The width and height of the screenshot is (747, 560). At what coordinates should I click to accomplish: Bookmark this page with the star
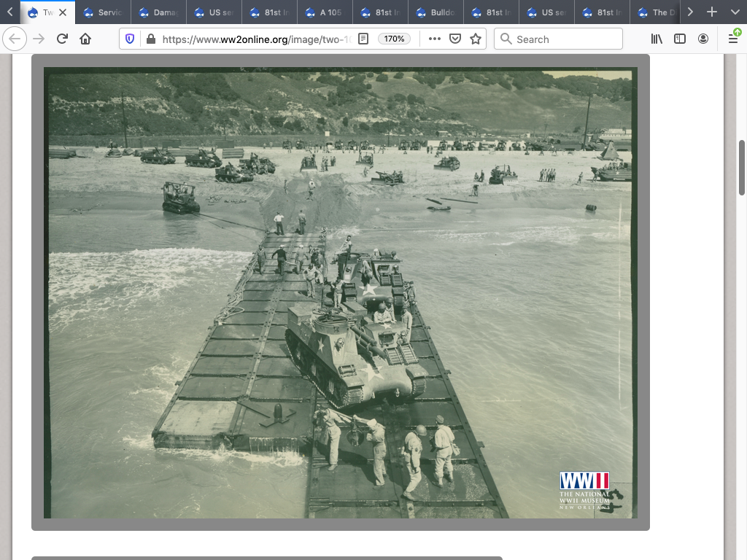[476, 39]
